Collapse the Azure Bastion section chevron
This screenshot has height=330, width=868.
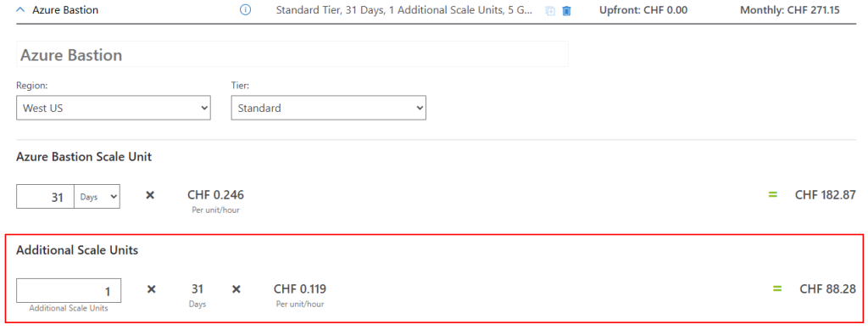point(20,10)
